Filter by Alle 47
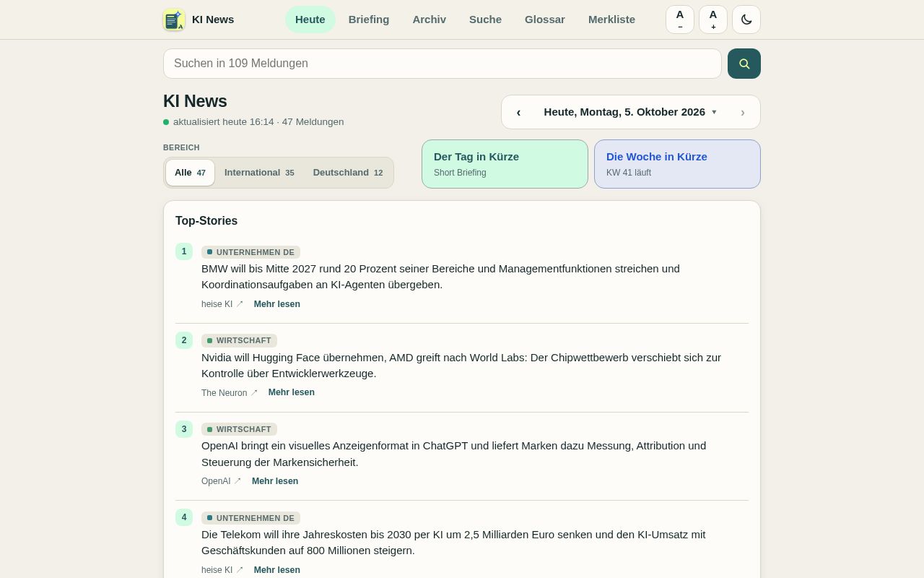The image size is (924, 578). tap(190, 173)
